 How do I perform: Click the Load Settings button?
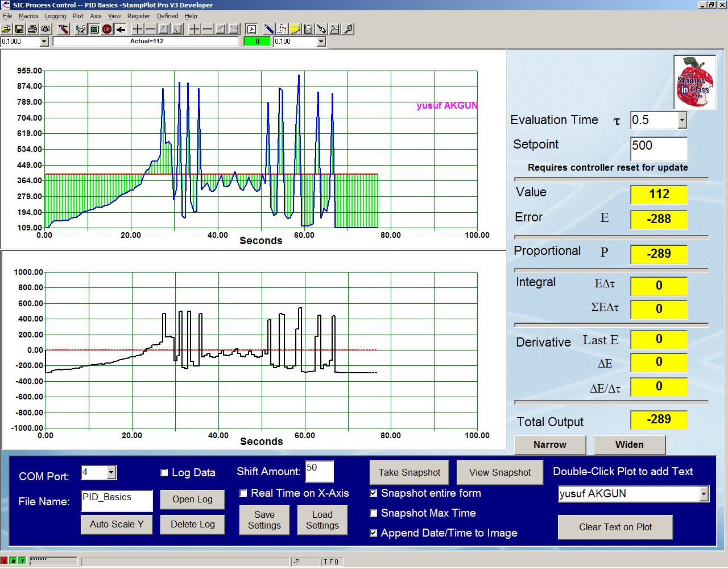coord(322,520)
